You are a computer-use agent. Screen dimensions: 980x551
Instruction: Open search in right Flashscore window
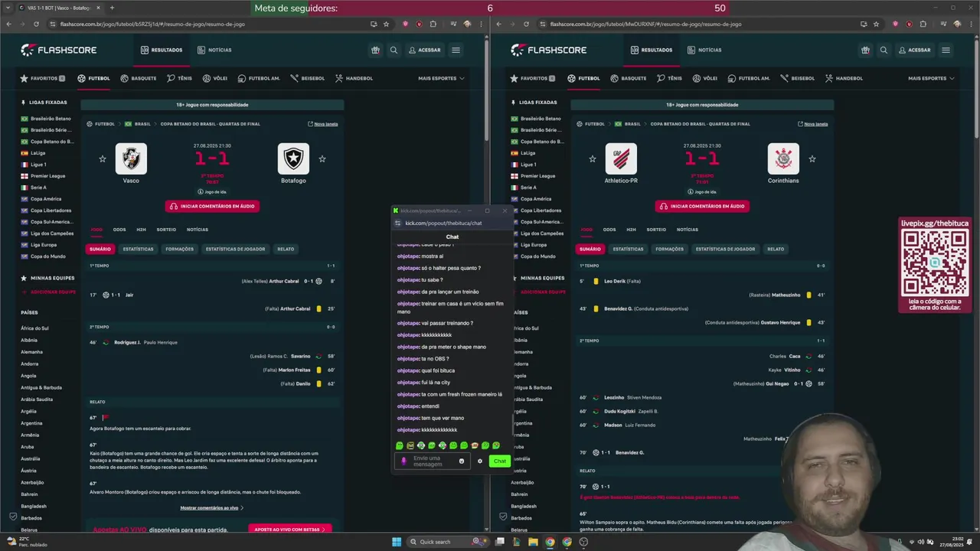(884, 50)
